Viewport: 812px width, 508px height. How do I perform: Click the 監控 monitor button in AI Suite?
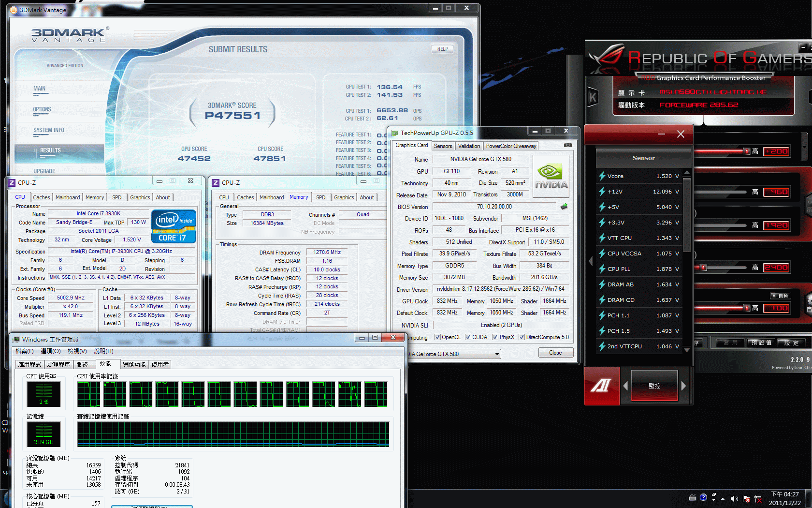(x=654, y=386)
